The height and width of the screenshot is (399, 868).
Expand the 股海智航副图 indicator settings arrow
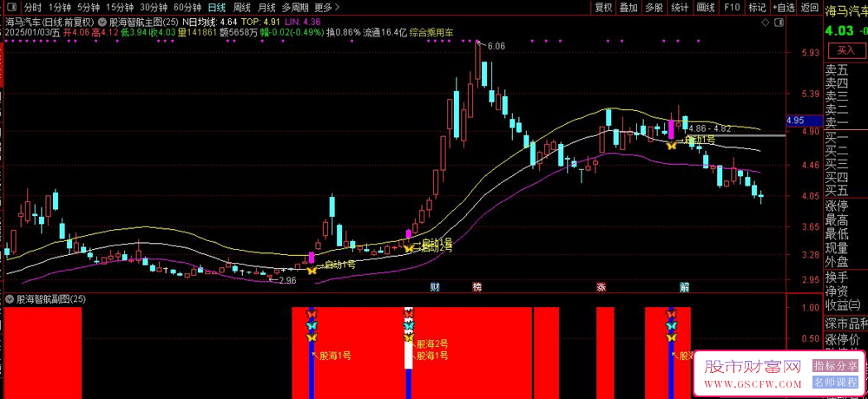[10, 299]
